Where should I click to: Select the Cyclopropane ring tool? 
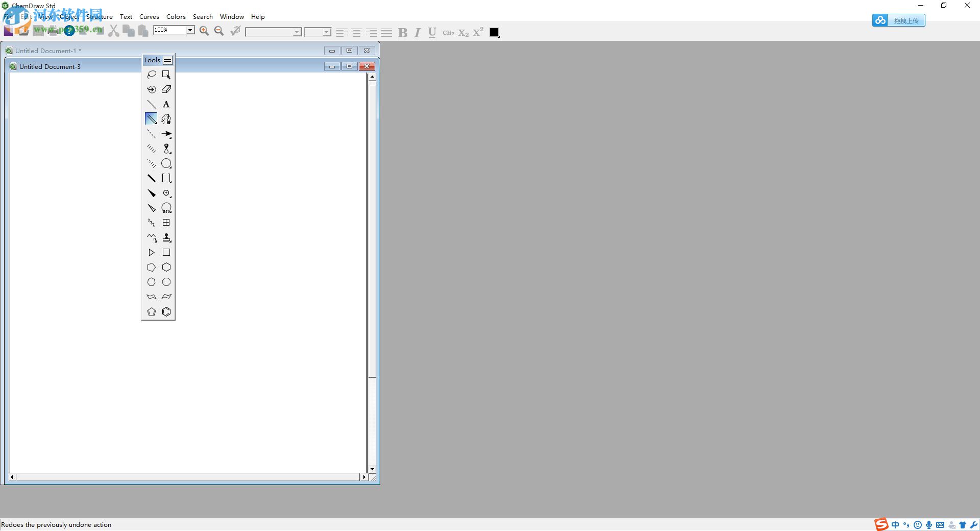[x=152, y=252]
